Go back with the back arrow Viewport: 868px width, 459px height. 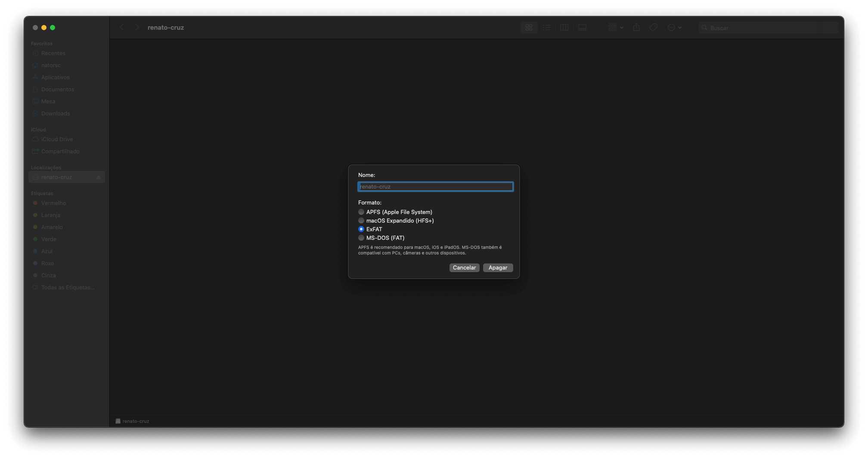point(122,28)
